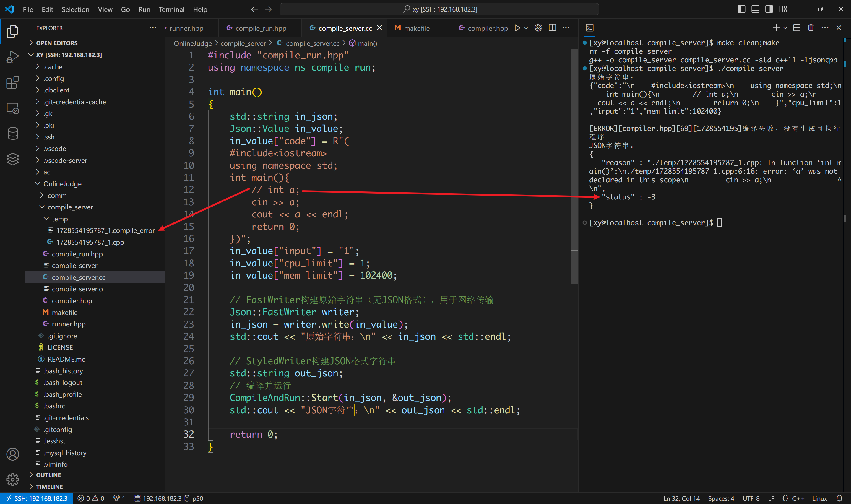The height and width of the screenshot is (504, 851).
Task: Click the Go menu in menu bar
Action: (x=124, y=9)
